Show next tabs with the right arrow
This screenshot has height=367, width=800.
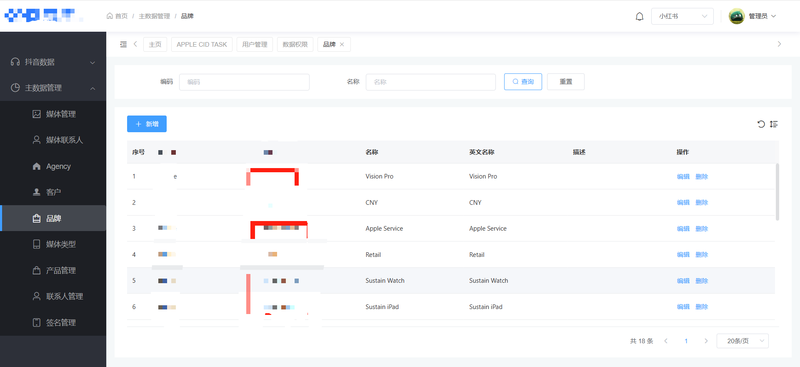click(x=779, y=44)
